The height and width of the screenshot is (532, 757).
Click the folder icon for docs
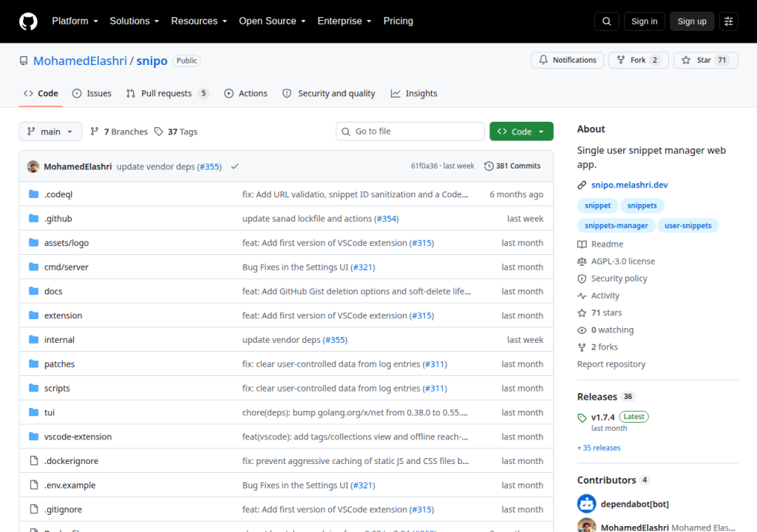(x=34, y=291)
